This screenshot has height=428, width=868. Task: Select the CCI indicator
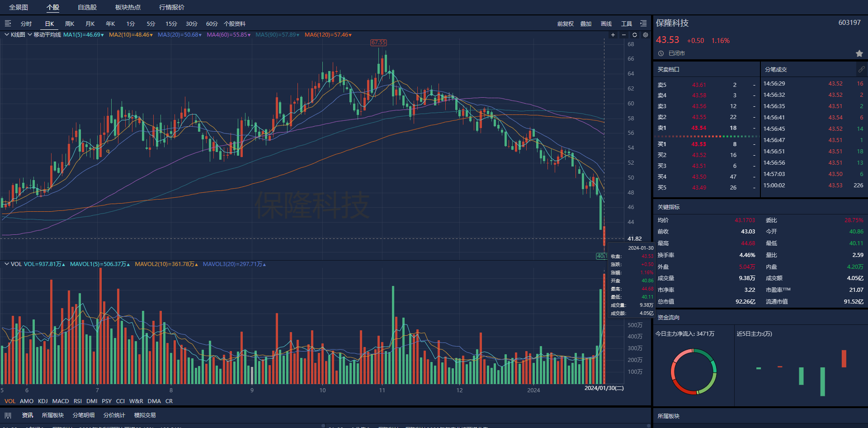pyautogui.click(x=120, y=401)
